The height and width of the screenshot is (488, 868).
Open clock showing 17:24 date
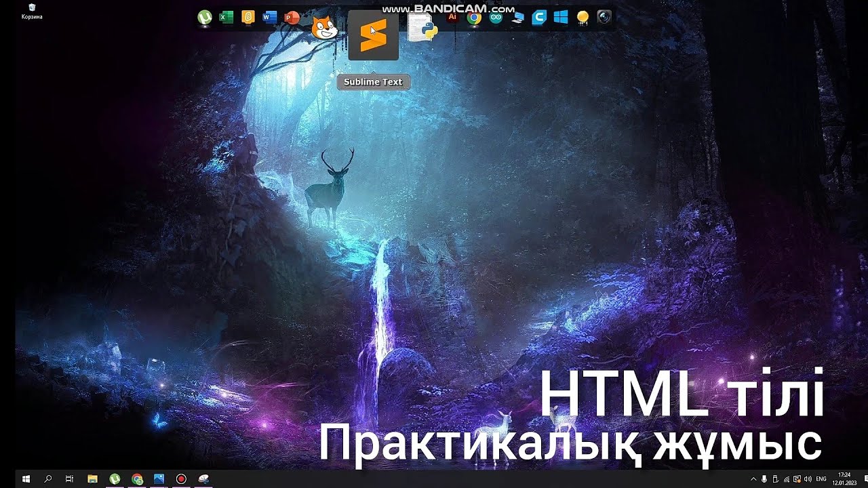pos(844,479)
